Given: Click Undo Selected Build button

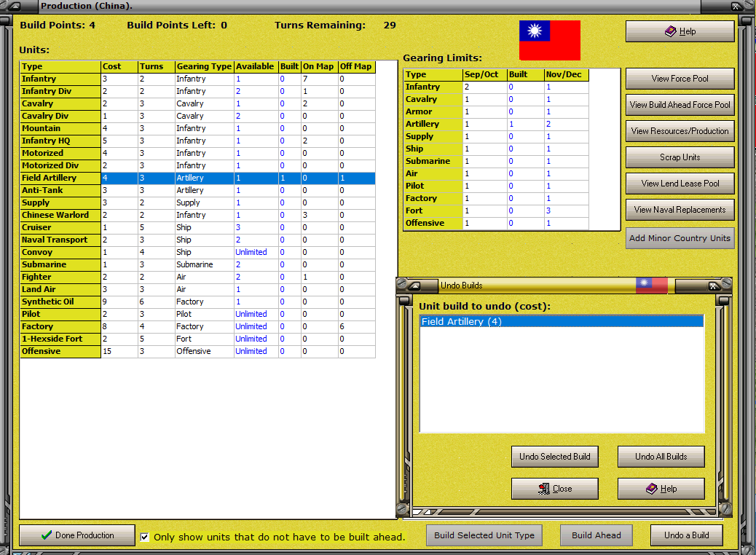Looking at the screenshot, I should coord(554,457).
